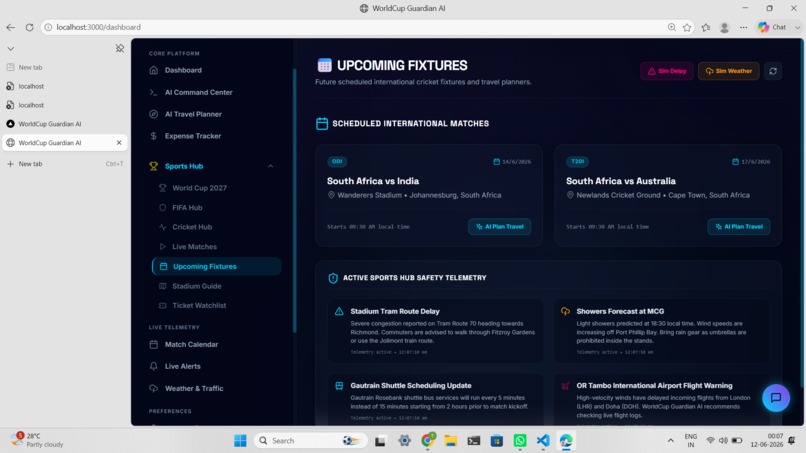The height and width of the screenshot is (453, 806).
Task: Open the floating chat bubble button
Action: pos(776,397)
